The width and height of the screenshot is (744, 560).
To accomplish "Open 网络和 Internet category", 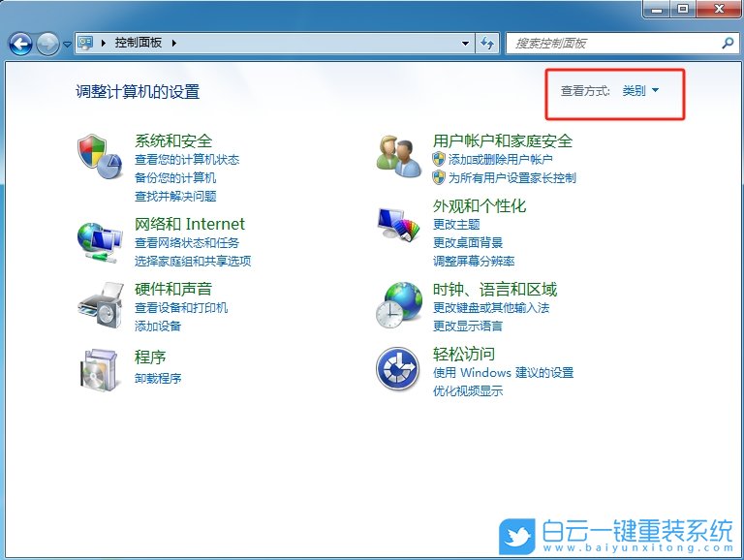I will [x=190, y=224].
